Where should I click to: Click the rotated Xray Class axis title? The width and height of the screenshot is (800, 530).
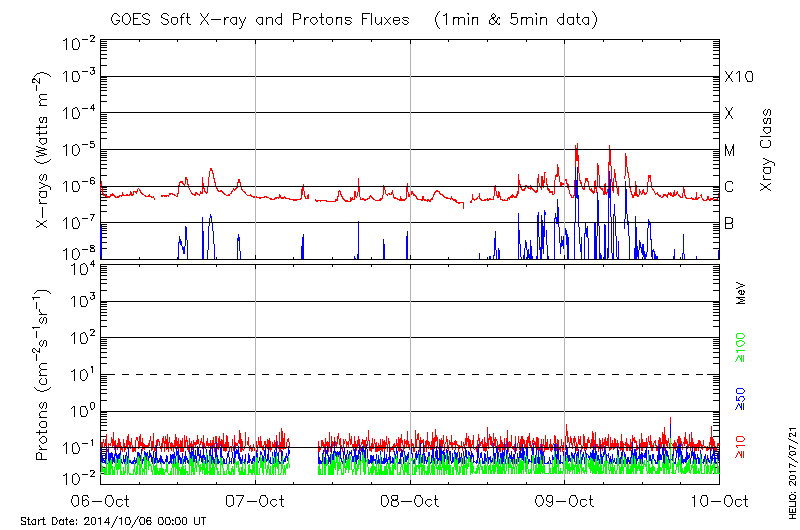767,150
